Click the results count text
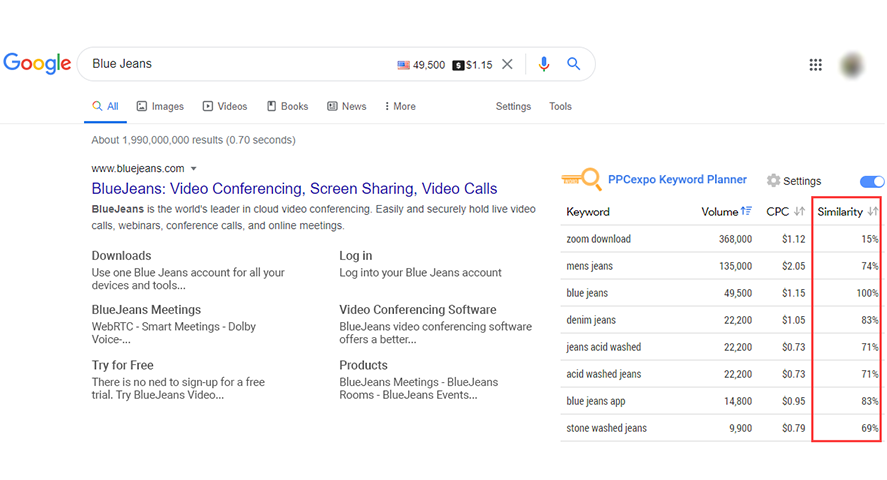 (x=193, y=140)
